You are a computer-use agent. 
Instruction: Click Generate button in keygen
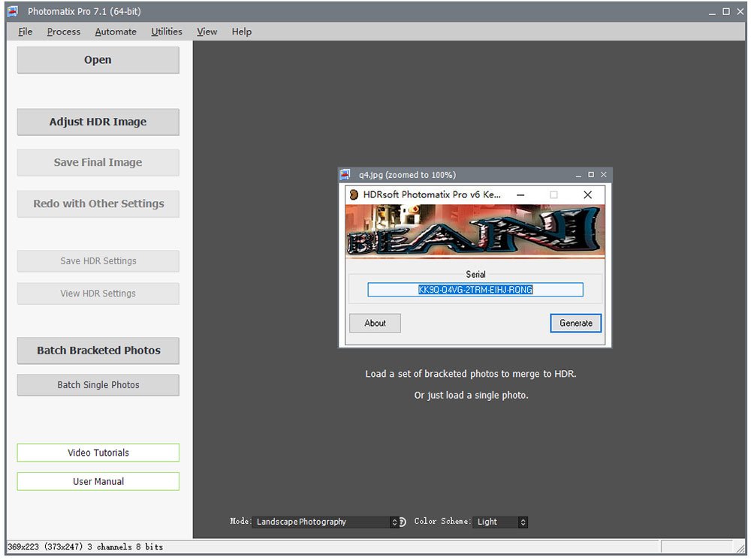tap(576, 323)
